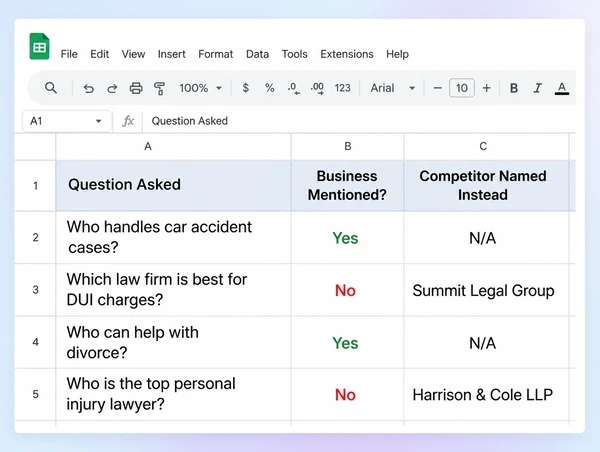600x452 pixels.
Task: Open the Tools menu
Action: point(294,54)
